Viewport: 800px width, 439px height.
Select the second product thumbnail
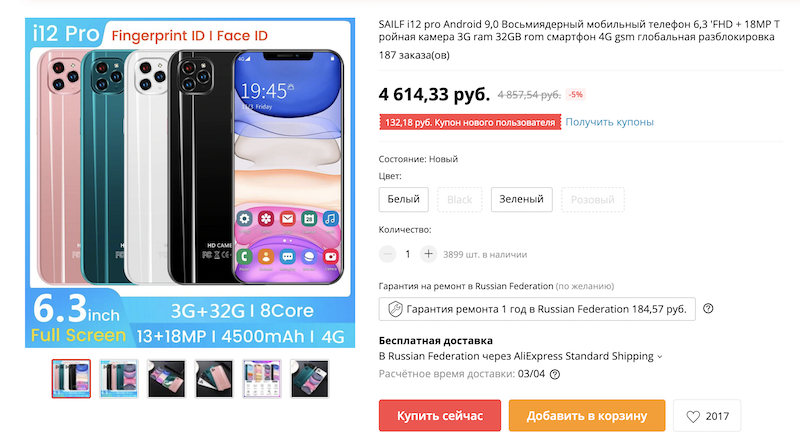118,378
